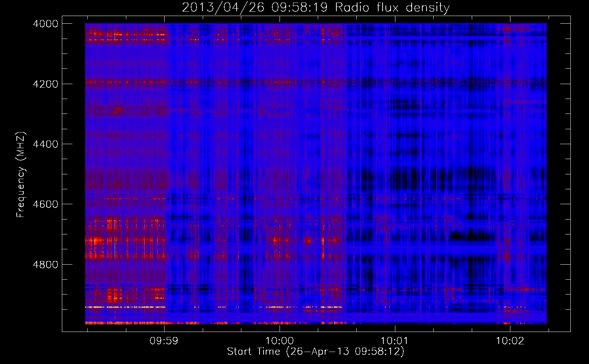
Task: Click the 09:59 time tick label
Action: coord(164,341)
